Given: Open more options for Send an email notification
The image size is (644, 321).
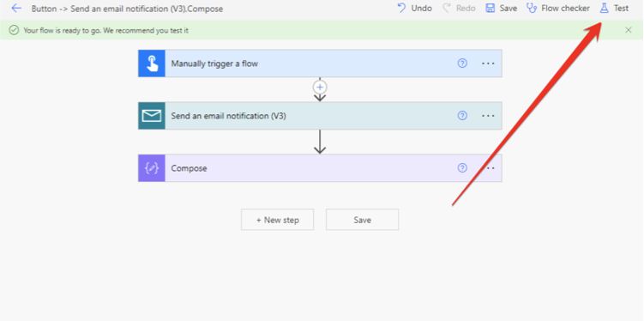Looking at the screenshot, I should click(x=488, y=116).
